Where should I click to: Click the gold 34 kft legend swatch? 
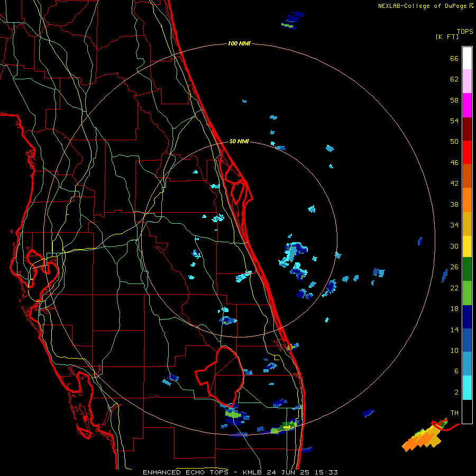point(467,224)
